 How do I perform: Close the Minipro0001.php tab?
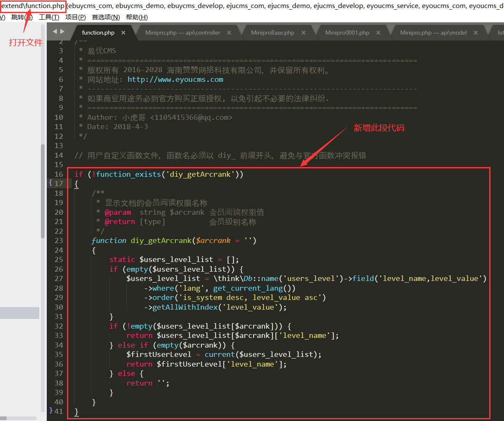[x=378, y=32]
